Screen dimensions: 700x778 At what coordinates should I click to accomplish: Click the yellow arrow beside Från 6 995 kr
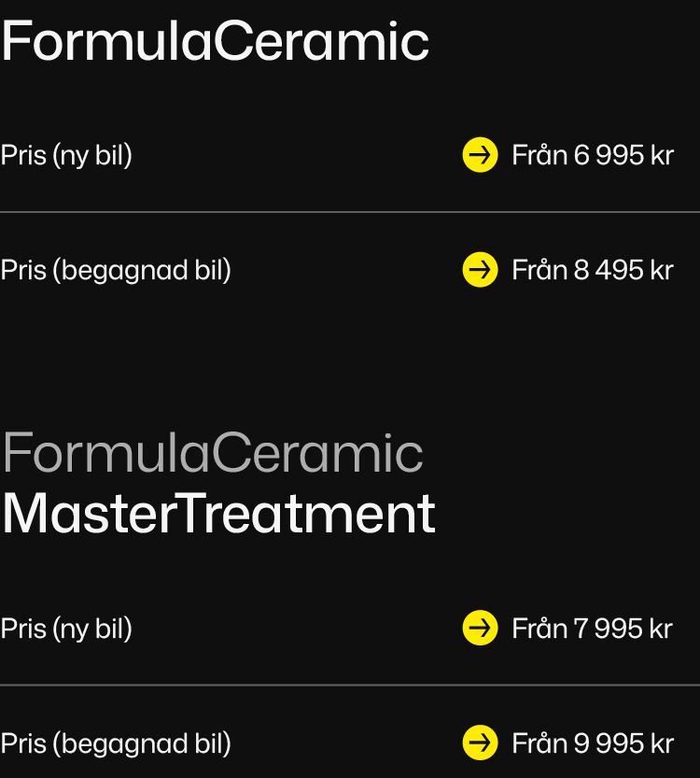[480, 155]
